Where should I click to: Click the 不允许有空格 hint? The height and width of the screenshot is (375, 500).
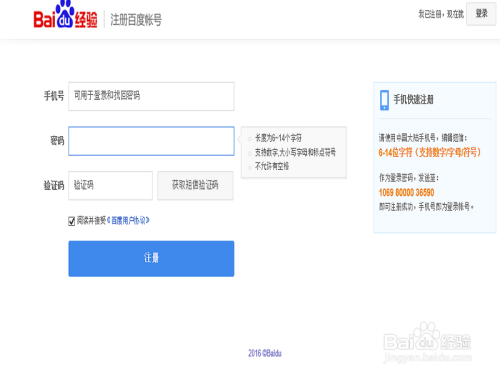coord(272,166)
